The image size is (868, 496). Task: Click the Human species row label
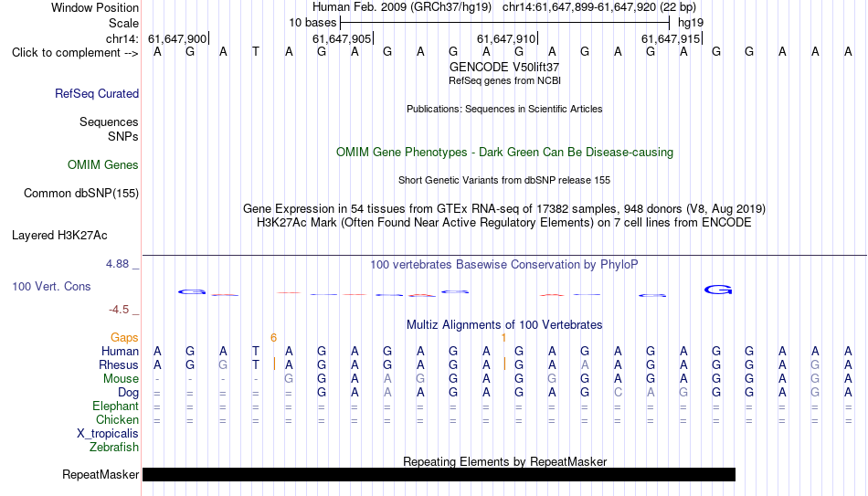pyautogui.click(x=120, y=352)
